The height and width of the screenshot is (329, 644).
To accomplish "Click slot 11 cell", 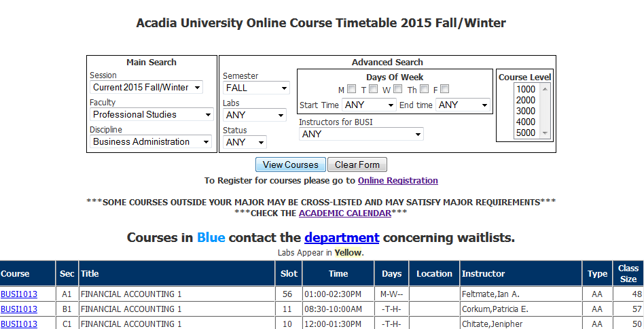I will (x=289, y=309).
